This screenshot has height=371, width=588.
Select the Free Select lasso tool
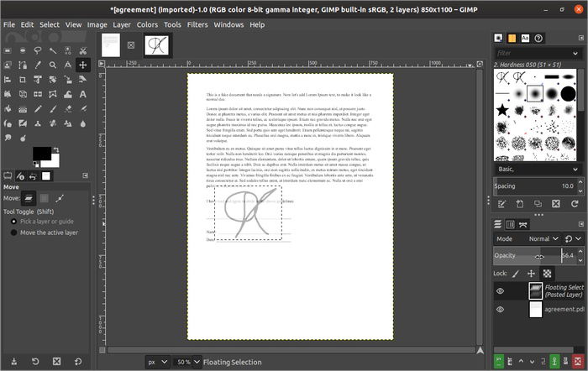click(37, 50)
